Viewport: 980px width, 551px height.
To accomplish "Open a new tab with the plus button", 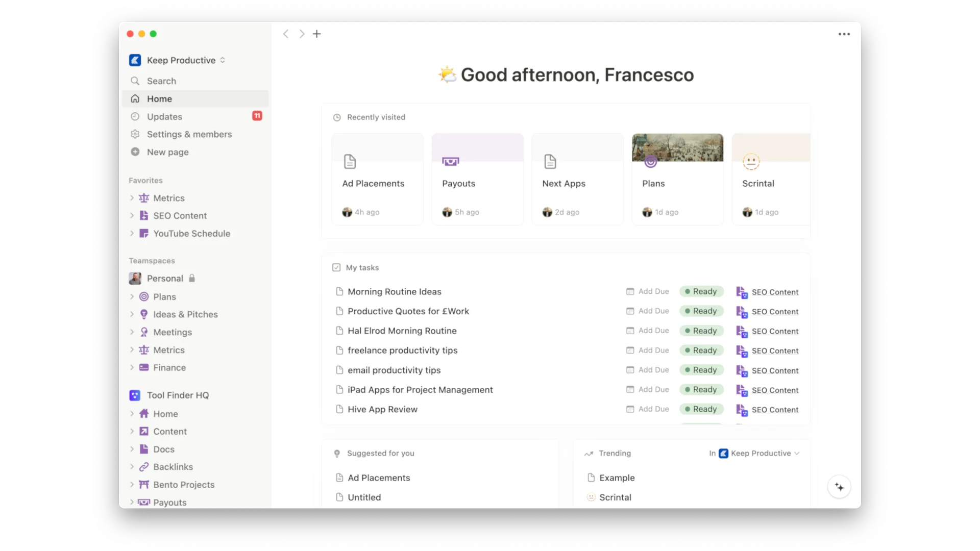I will [317, 34].
